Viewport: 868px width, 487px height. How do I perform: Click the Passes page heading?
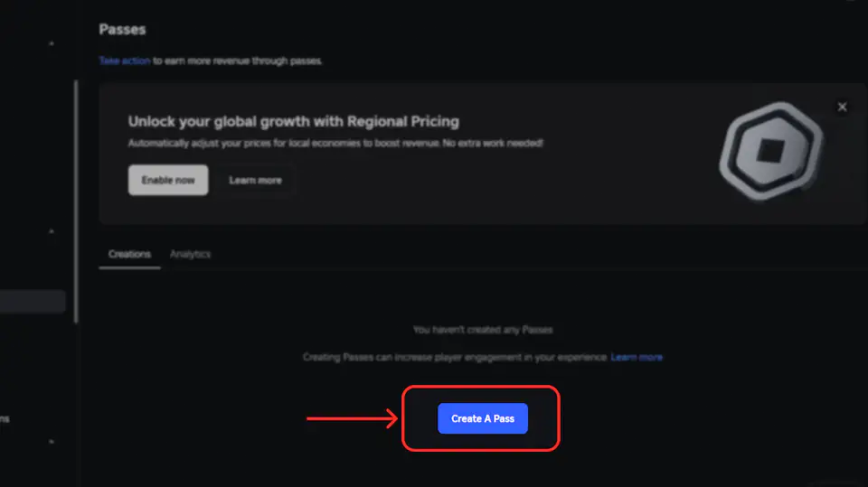[122, 29]
